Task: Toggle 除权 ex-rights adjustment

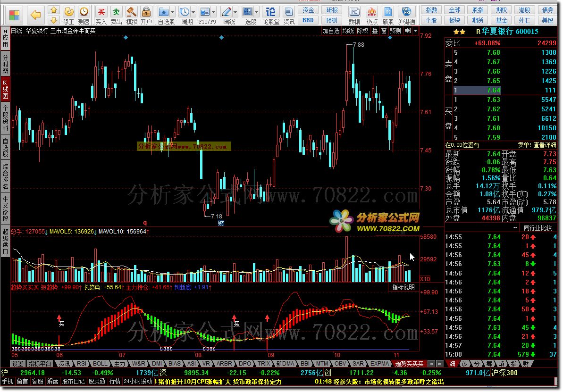Action: pyautogui.click(x=362, y=31)
